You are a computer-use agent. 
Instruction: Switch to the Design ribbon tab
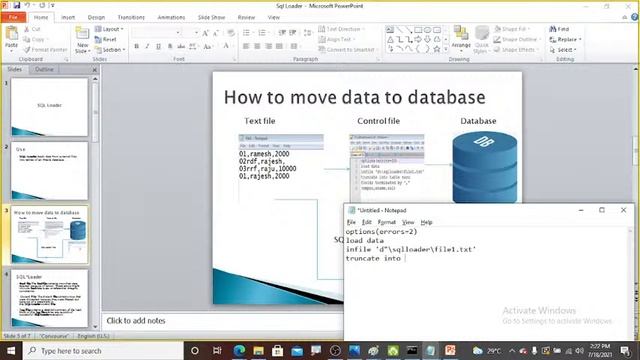96,18
